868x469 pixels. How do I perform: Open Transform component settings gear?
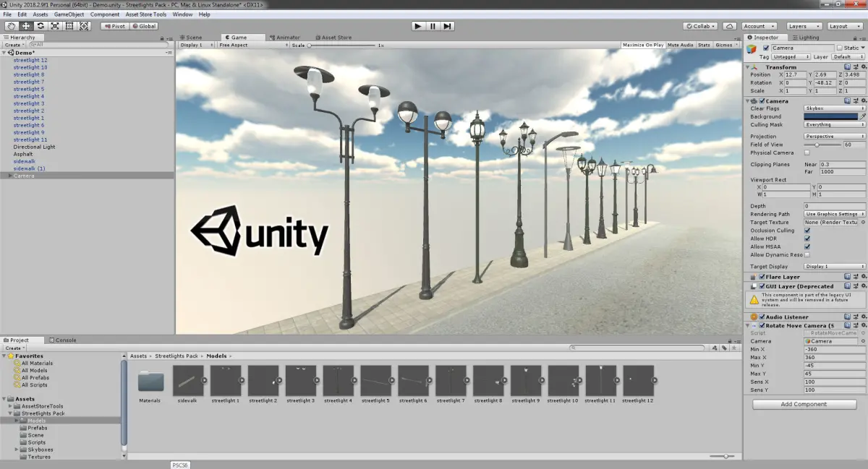(x=862, y=66)
